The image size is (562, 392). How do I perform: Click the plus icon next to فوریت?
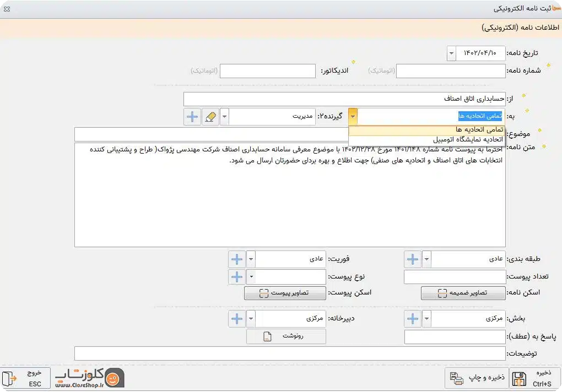click(x=236, y=259)
